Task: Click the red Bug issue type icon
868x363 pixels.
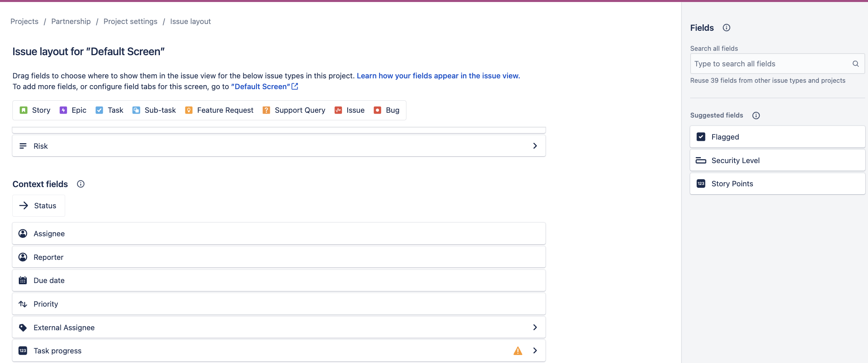Action: point(377,110)
